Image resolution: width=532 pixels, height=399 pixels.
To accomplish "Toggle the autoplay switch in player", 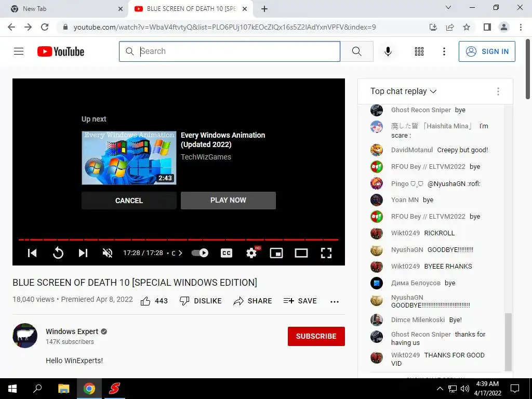I will point(200,253).
